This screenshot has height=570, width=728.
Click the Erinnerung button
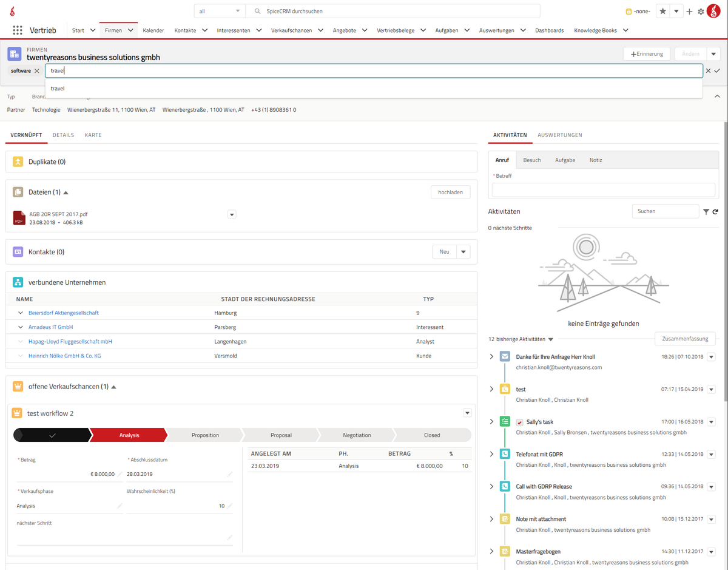click(647, 54)
